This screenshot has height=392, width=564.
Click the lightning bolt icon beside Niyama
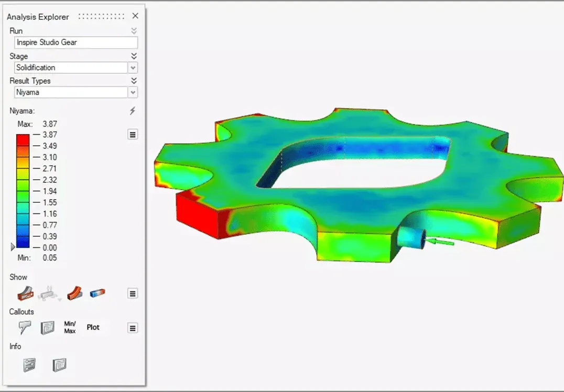(x=133, y=111)
